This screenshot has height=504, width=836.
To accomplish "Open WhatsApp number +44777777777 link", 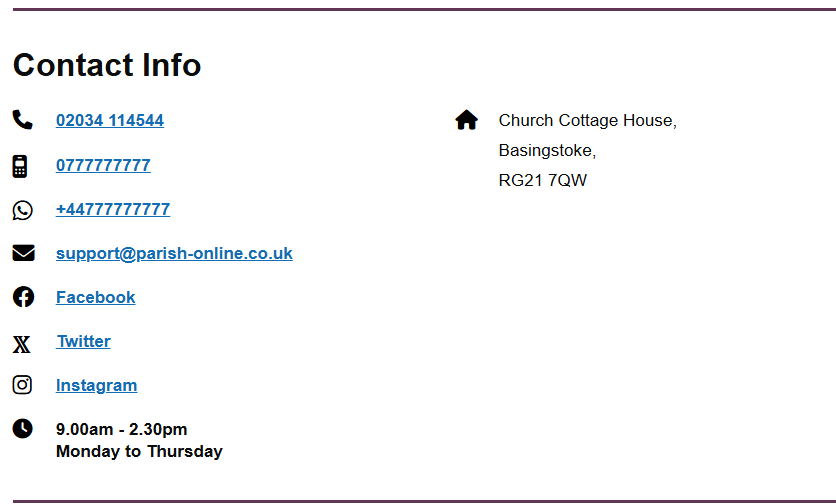I will click(113, 209).
